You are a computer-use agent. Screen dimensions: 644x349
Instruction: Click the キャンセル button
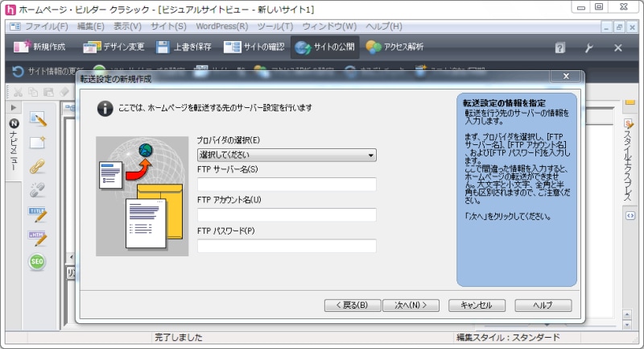(477, 305)
